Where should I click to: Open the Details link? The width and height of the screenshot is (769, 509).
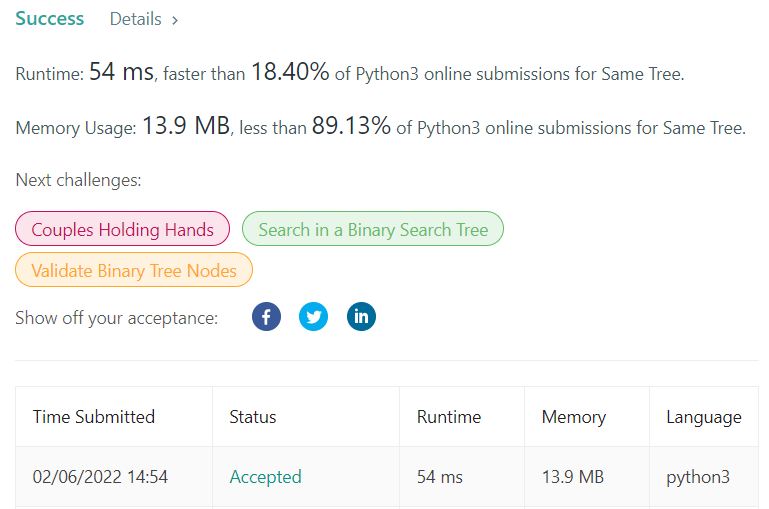[x=135, y=19]
